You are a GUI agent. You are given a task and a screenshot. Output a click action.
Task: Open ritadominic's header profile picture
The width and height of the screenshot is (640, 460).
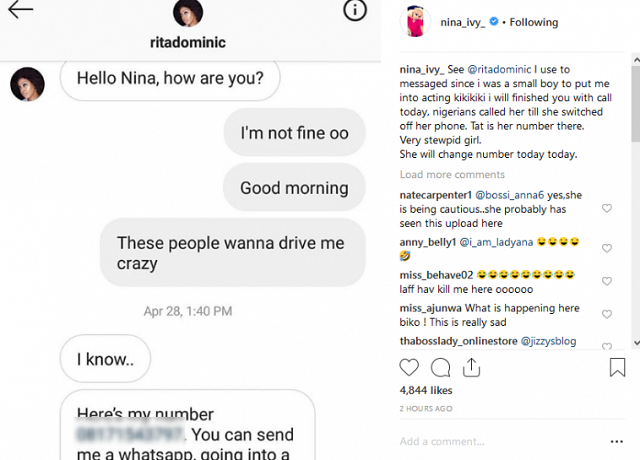[187, 14]
